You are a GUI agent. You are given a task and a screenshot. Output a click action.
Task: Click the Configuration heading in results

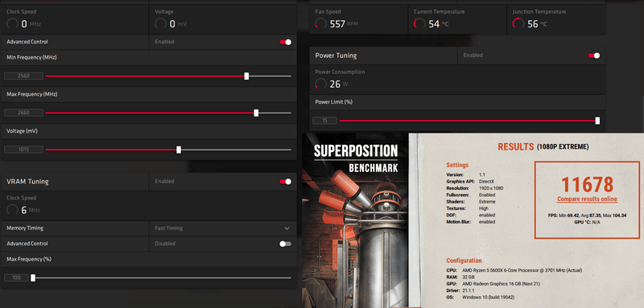click(x=464, y=261)
